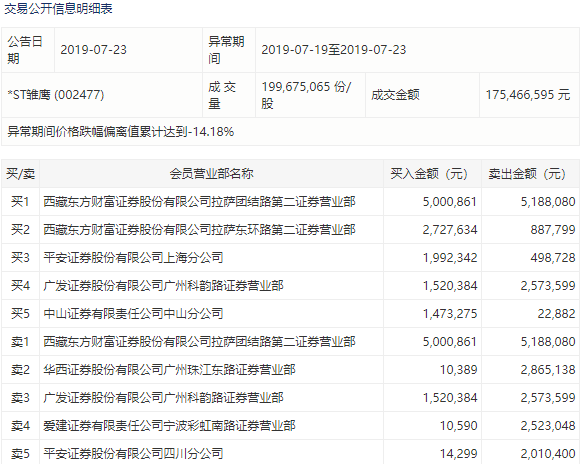Select the 卖5 row label
Screen dimensions: 586x464
pyautogui.click(x=21, y=453)
